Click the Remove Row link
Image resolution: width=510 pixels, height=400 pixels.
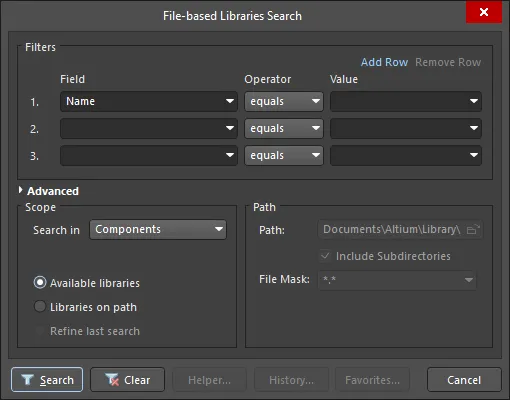pos(448,62)
